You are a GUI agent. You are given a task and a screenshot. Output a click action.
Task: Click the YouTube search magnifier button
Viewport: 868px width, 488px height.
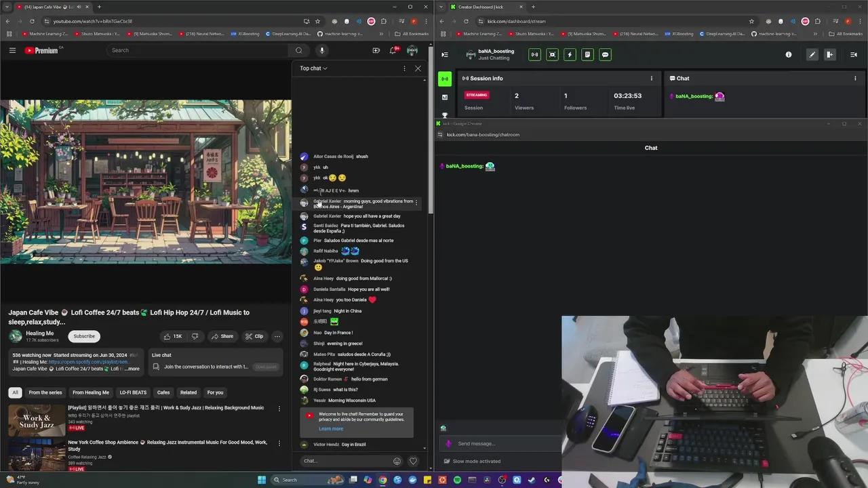point(298,50)
